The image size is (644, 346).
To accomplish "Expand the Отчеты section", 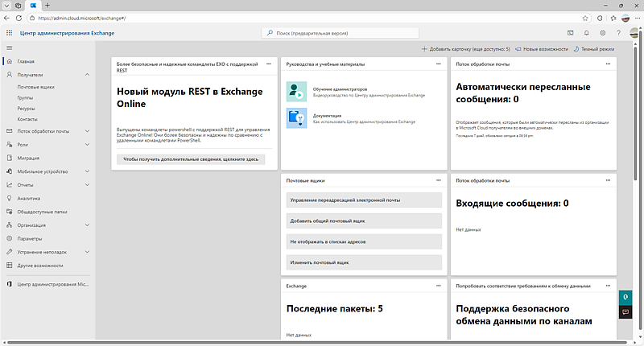I will point(87,185).
